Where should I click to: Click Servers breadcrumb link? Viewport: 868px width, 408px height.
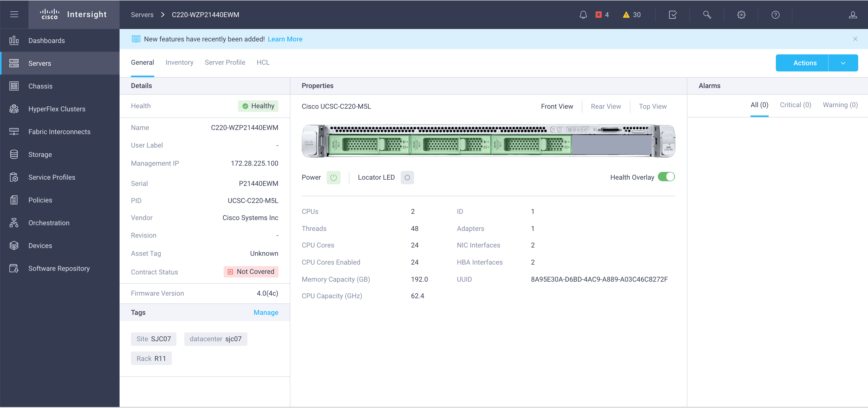[x=142, y=15]
